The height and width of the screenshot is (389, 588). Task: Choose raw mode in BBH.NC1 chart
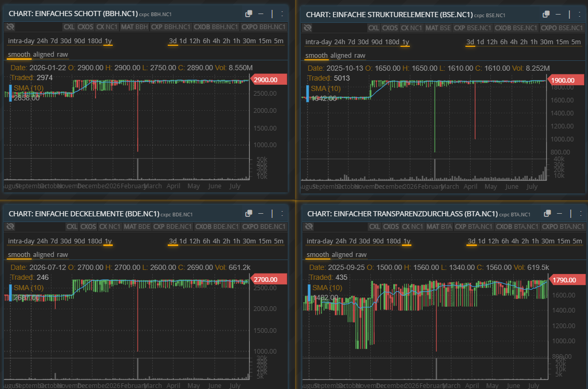62,55
